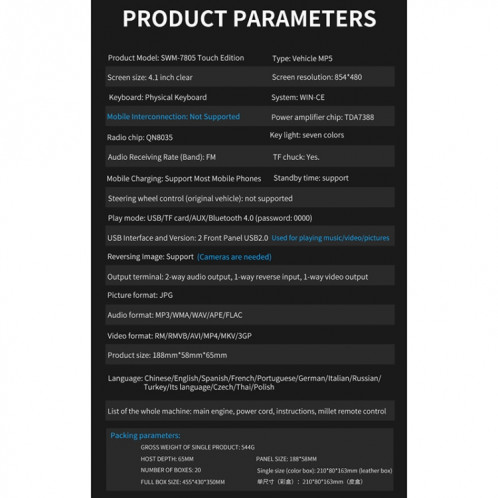Click the Language list paragraph
The width and height of the screenshot is (498, 498).
point(244,383)
